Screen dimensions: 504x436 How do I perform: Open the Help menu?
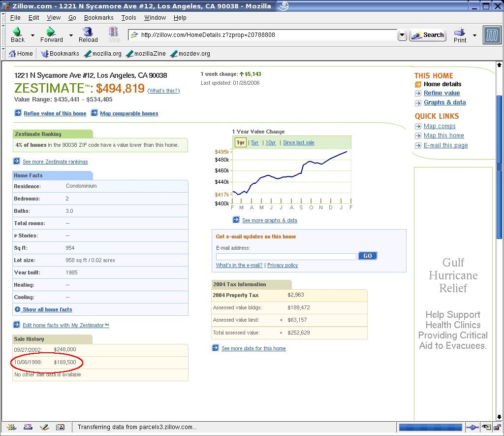(180, 18)
